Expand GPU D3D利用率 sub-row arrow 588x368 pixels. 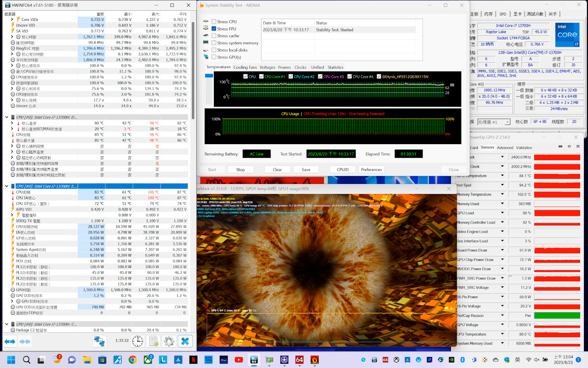[x=12, y=301]
